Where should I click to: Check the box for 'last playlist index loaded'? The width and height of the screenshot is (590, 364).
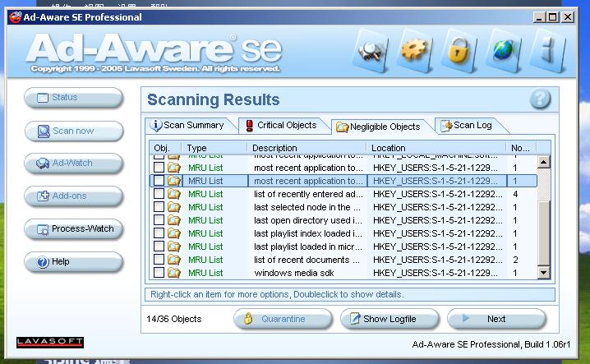coord(159,233)
